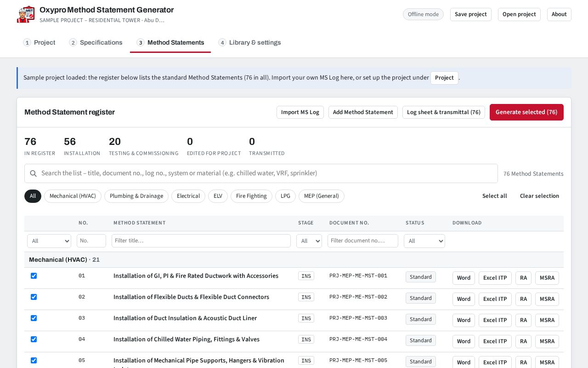This screenshot has height=368, width=588.
Task: Click Open project button
Action: [x=519, y=14]
